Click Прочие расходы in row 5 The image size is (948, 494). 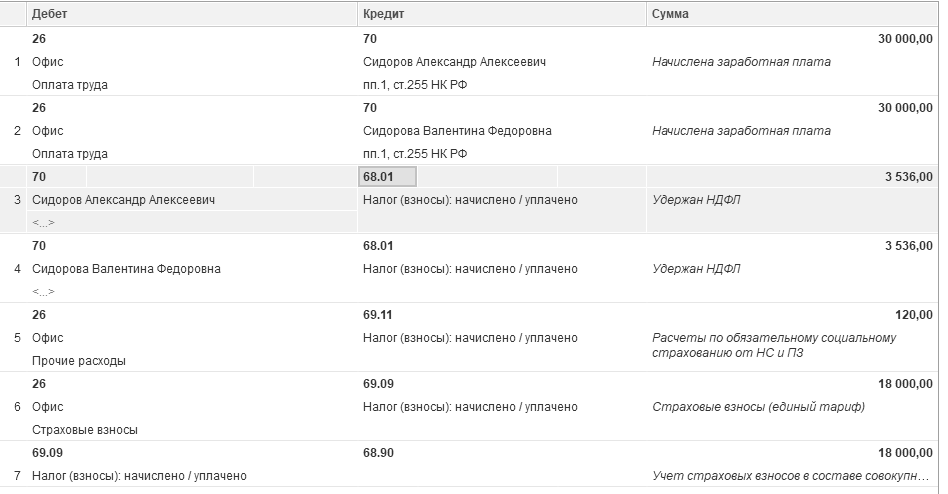coord(79,361)
